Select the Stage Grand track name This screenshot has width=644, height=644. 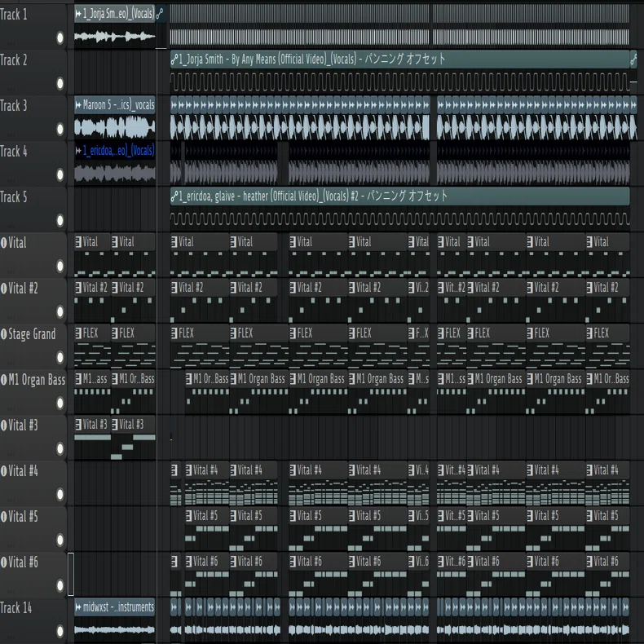coord(32,334)
